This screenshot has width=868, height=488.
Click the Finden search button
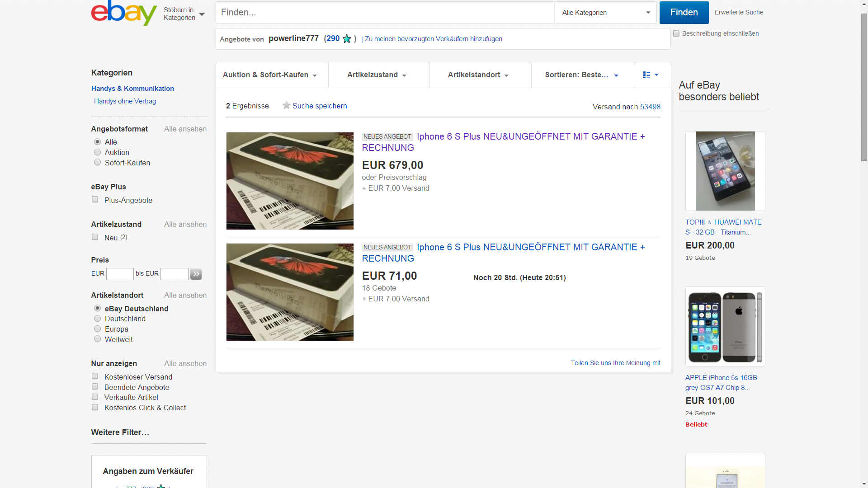point(684,13)
